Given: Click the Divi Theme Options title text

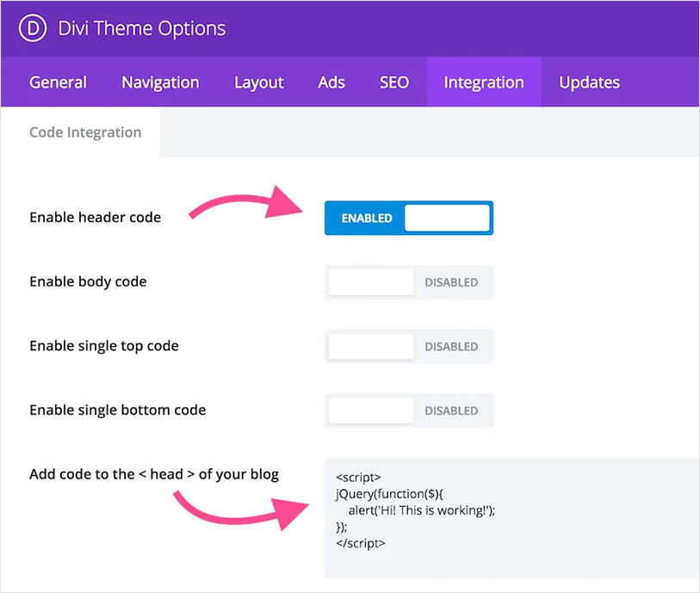Looking at the screenshot, I should (140, 28).
